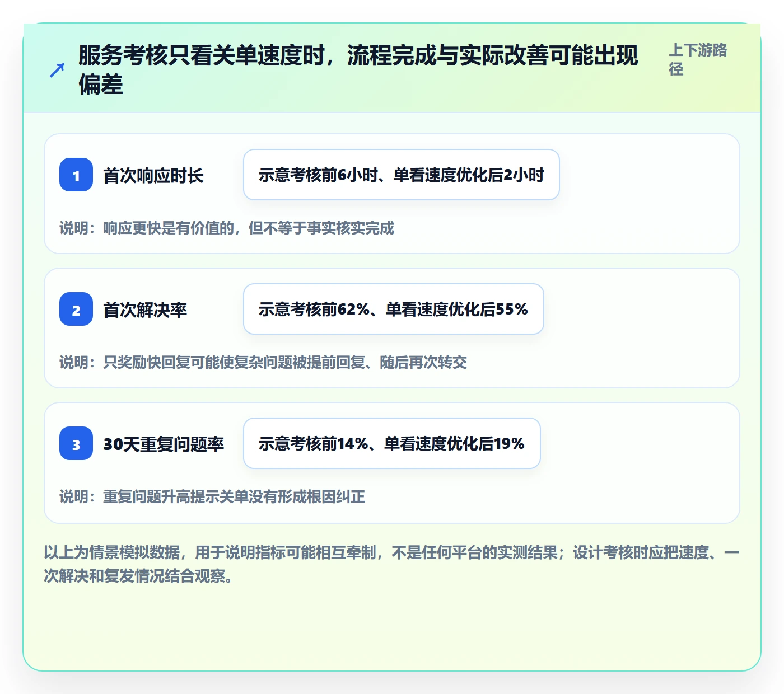The width and height of the screenshot is (784, 694).
Task: Select the 上下游路径 tag in the header
Action: pyautogui.click(x=698, y=59)
